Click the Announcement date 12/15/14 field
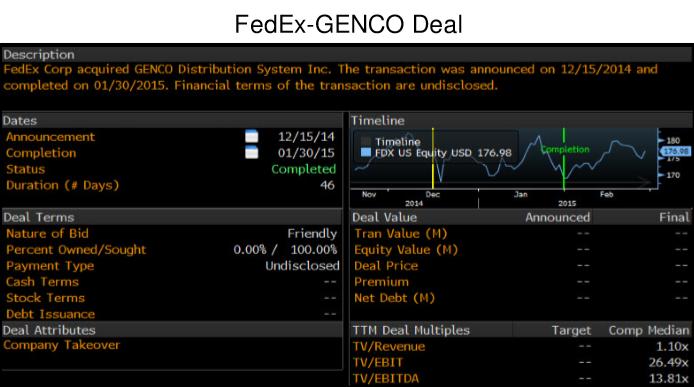The height and width of the screenshot is (387, 694). point(306,136)
